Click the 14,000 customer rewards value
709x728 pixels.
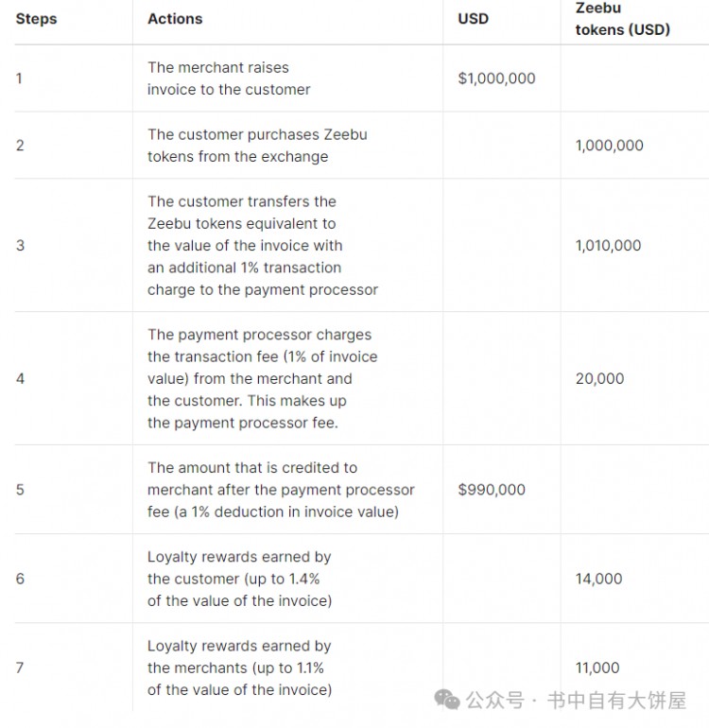click(x=599, y=579)
